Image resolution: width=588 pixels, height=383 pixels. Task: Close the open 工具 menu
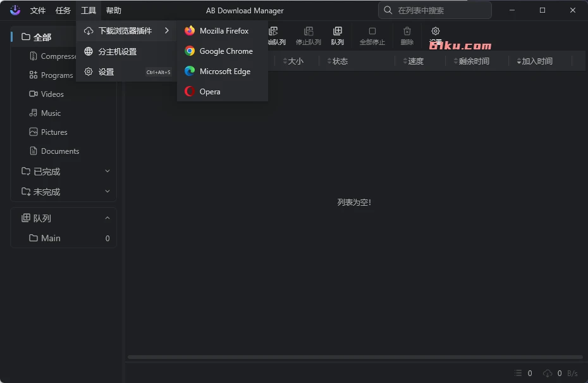[89, 11]
